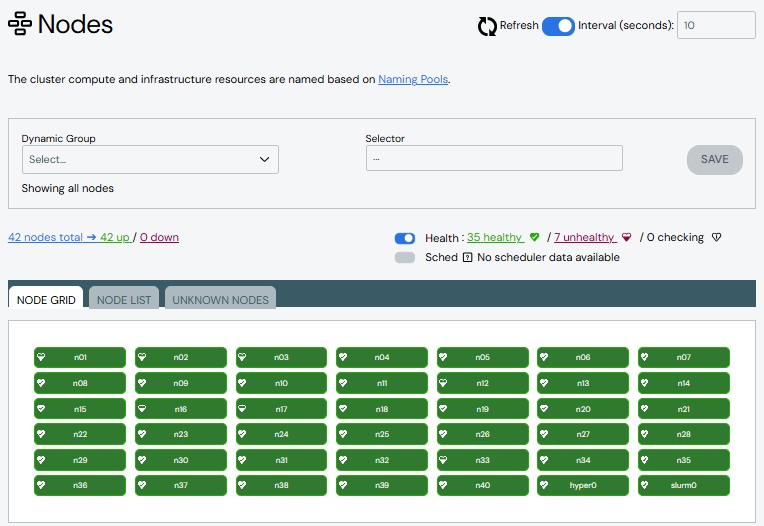764x526 pixels.
Task: Click the Refresh circular arrows icon
Action: 487,26
